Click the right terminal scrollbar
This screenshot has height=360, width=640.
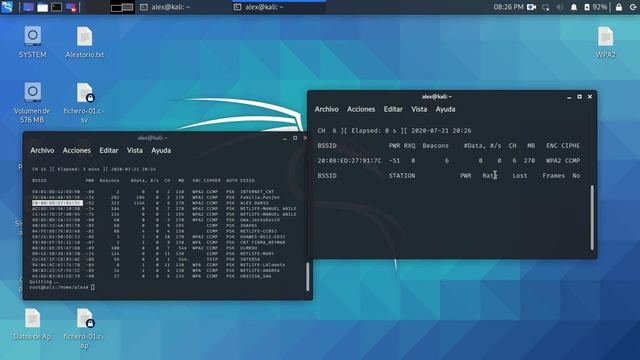click(592, 218)
